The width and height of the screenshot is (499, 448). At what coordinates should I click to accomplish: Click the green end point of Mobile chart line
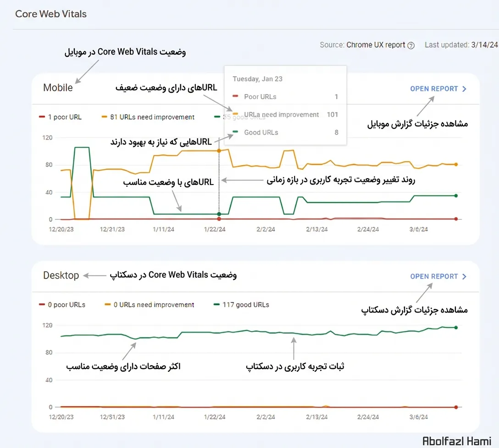click(456, 196)
